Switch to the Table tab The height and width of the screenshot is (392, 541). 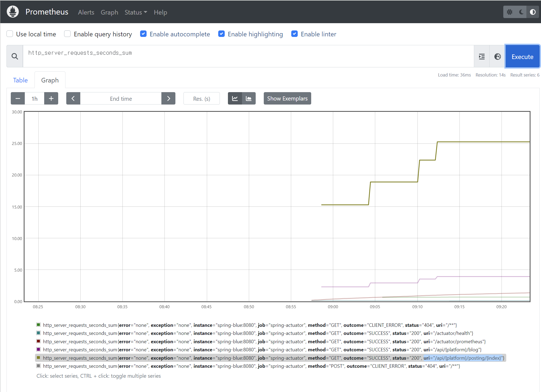pos(20,80)
